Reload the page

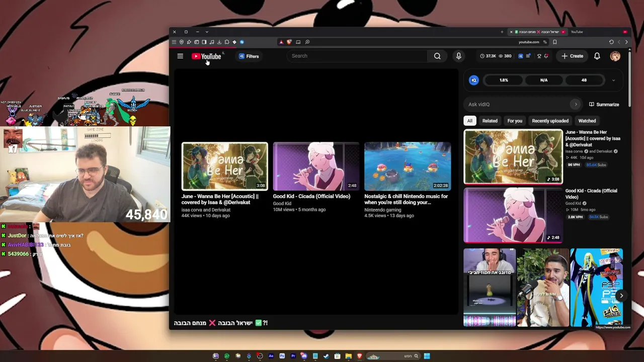point(611,42)
